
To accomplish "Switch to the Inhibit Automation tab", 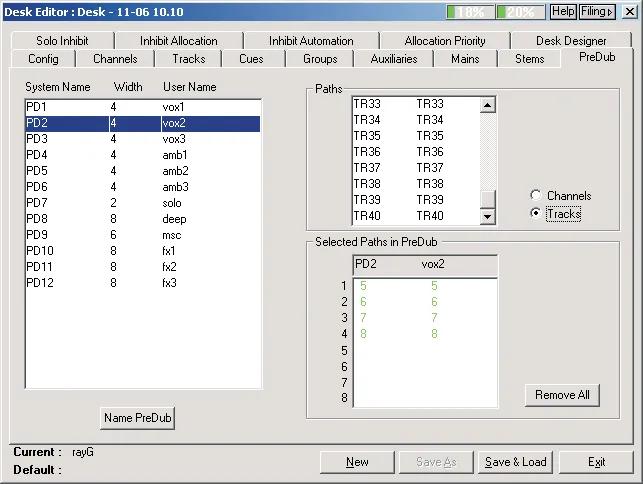I will click(x=311, y=41).
